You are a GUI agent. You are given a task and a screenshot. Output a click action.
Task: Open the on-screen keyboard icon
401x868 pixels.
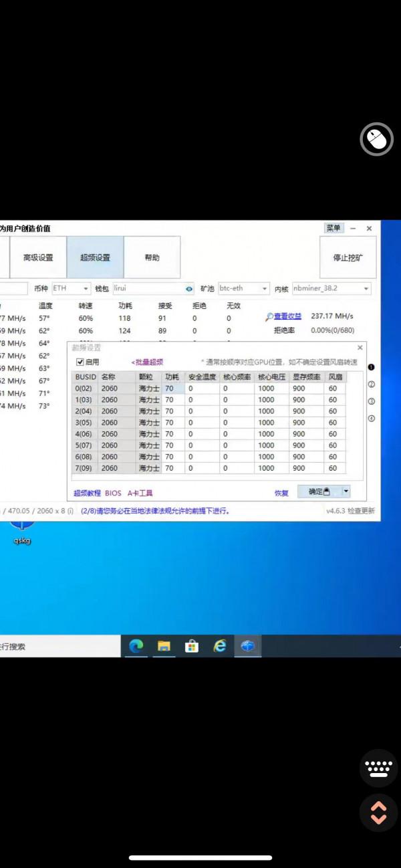point(378,768)
